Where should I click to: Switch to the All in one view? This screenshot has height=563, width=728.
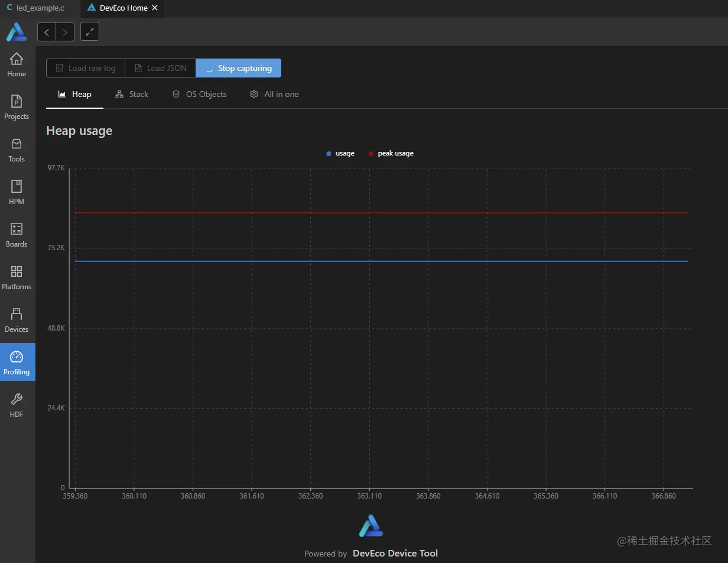[x=274, y=94]
